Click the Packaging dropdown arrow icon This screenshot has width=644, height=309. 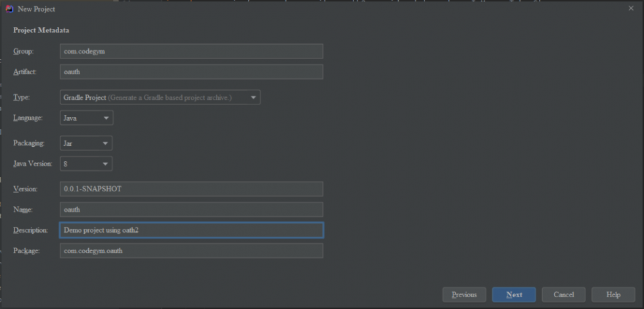106,143
